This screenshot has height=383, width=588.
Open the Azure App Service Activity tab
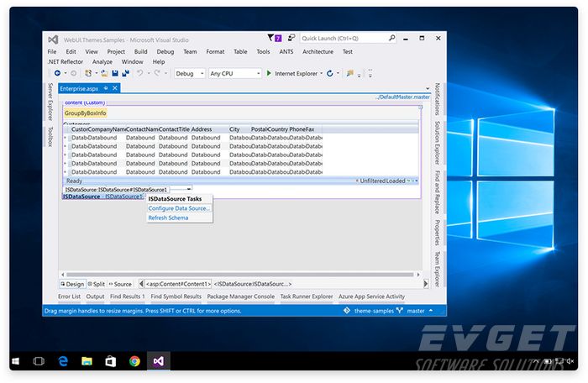coord(371,296)
